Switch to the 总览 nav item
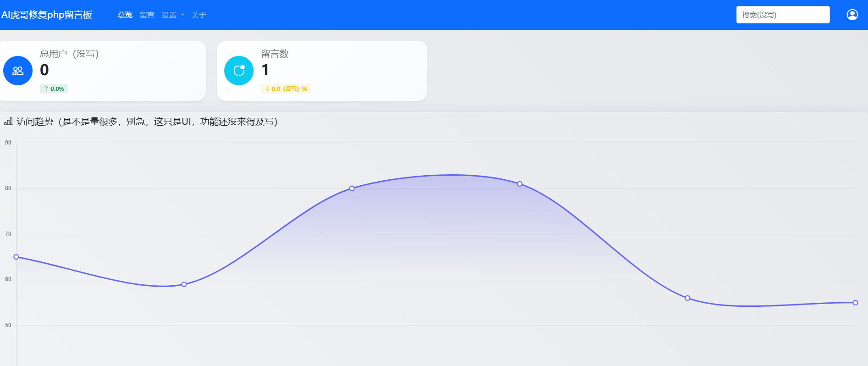The image size is (868, 366). pos(125,15)
